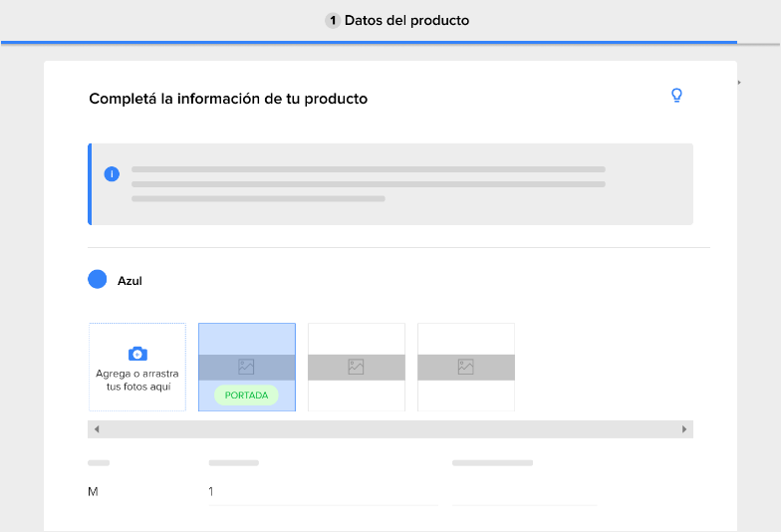Select the Azul color swatch
The image size is (781, 532).
click(x=98, y=279)
